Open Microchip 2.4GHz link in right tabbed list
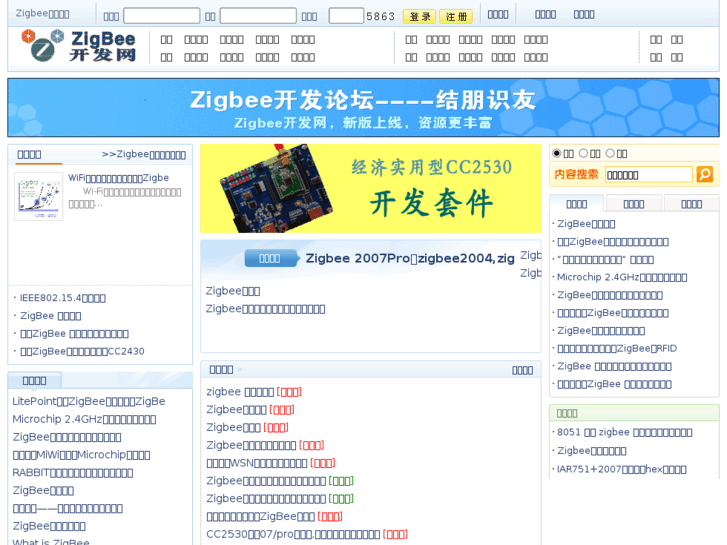The image size is (727, 545). [x=622, y=277]
